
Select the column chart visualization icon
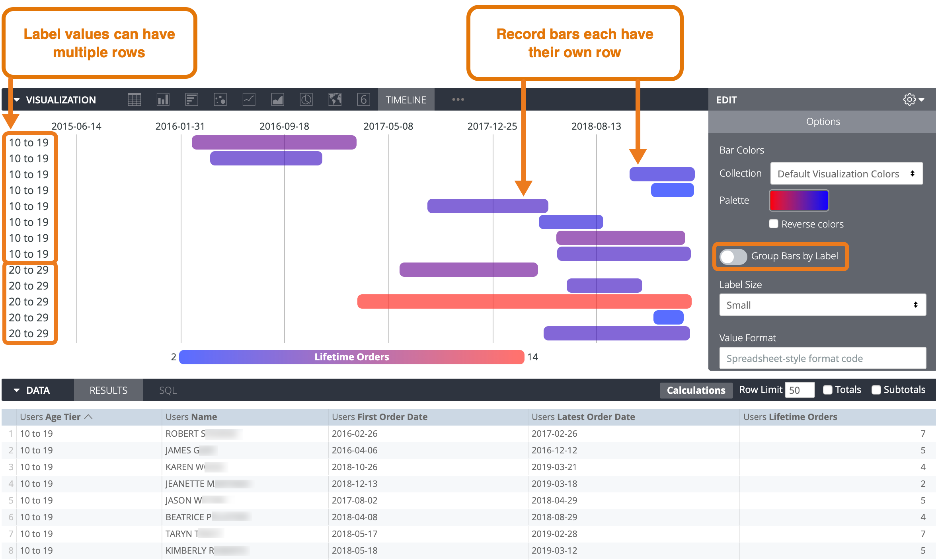pos(163,99)
